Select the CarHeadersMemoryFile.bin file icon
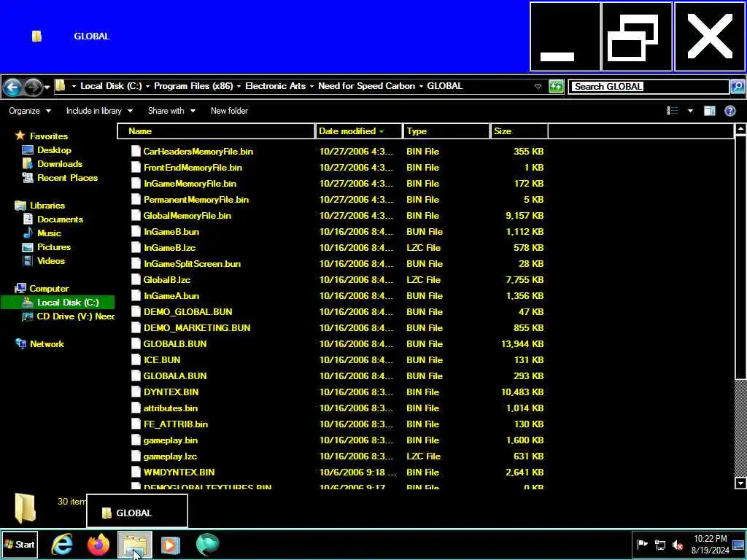 tap(136, 152)
